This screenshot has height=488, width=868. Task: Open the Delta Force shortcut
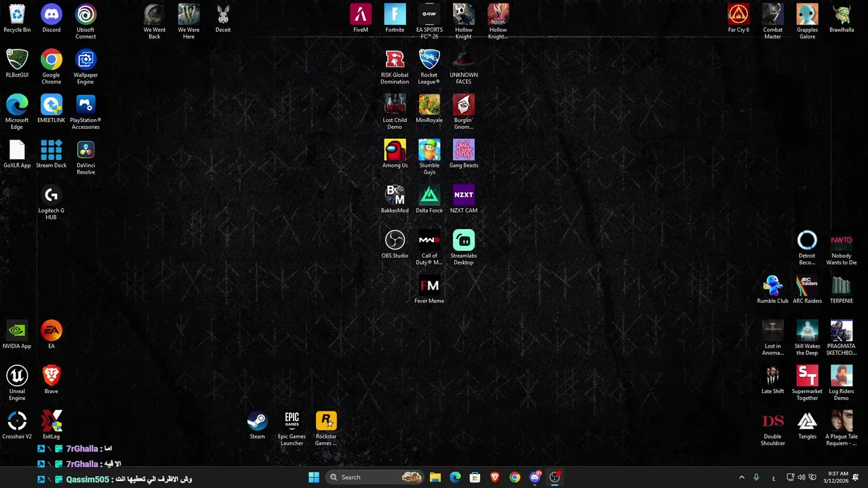429,200
